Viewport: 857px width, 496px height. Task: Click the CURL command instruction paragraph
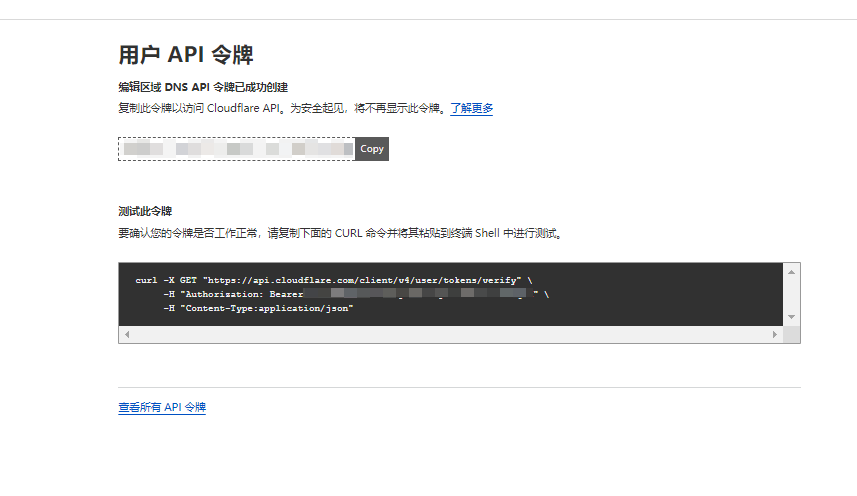pos(341,233)
